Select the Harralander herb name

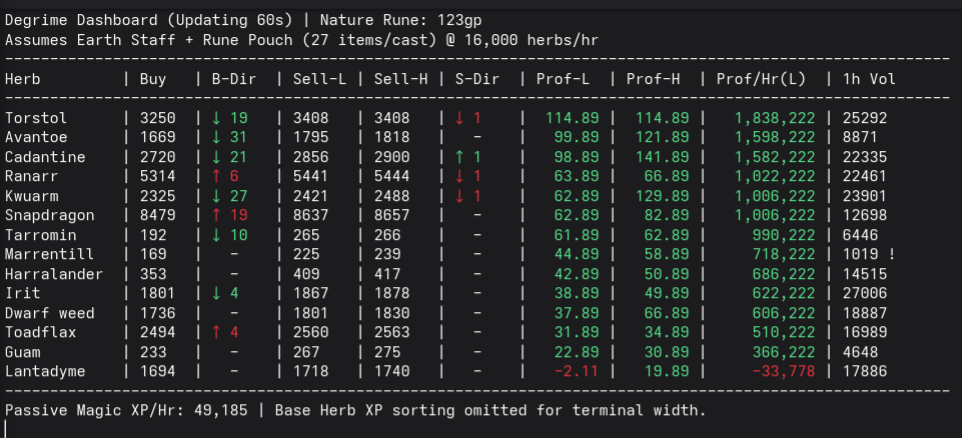point(54,274)
